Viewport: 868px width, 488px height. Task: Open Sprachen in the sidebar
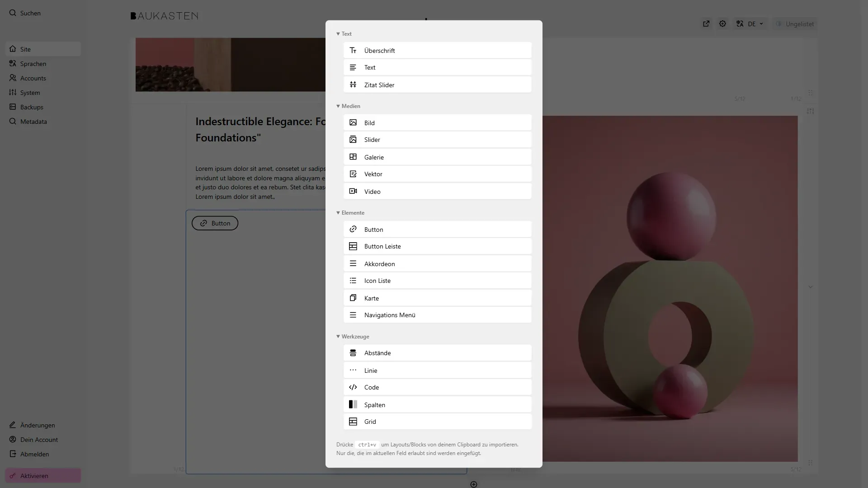coord(33,64)
